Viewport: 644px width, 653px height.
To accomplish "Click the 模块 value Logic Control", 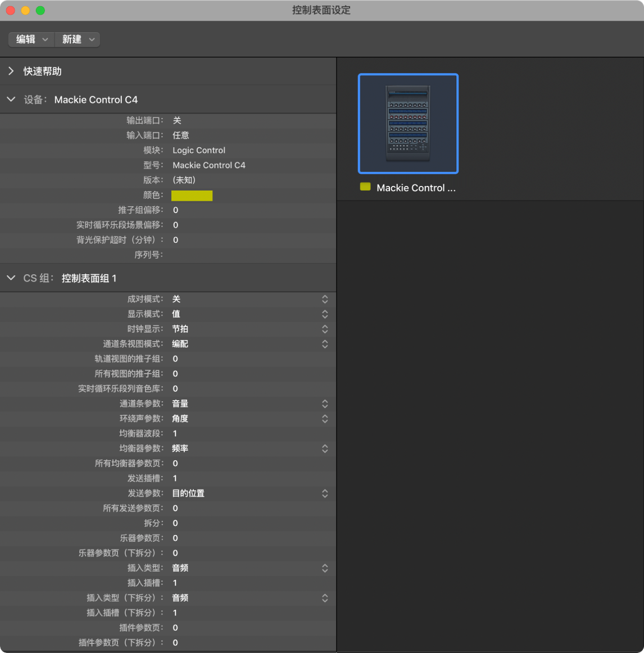I will (x=199, y=151).
